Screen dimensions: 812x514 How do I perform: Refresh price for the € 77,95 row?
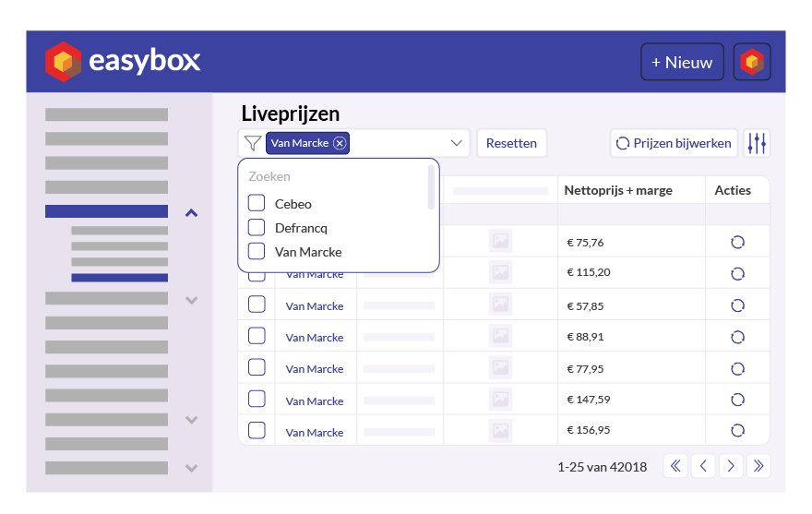pyautogui.click(x=737, y=368)
